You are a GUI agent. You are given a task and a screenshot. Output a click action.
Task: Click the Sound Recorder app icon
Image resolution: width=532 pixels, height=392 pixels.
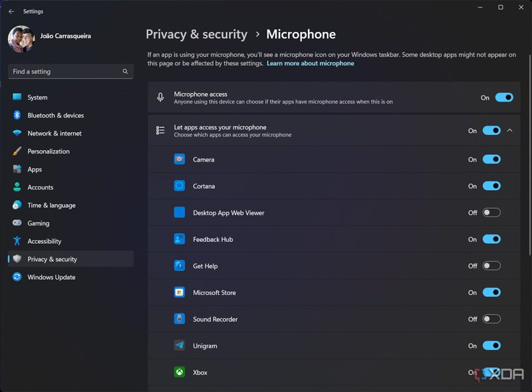click(180, 319)
